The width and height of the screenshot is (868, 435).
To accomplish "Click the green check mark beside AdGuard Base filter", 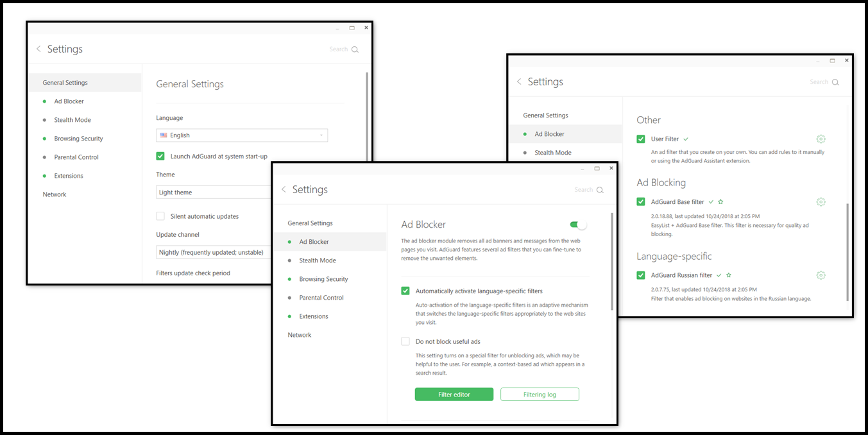I will pos(711,202).
